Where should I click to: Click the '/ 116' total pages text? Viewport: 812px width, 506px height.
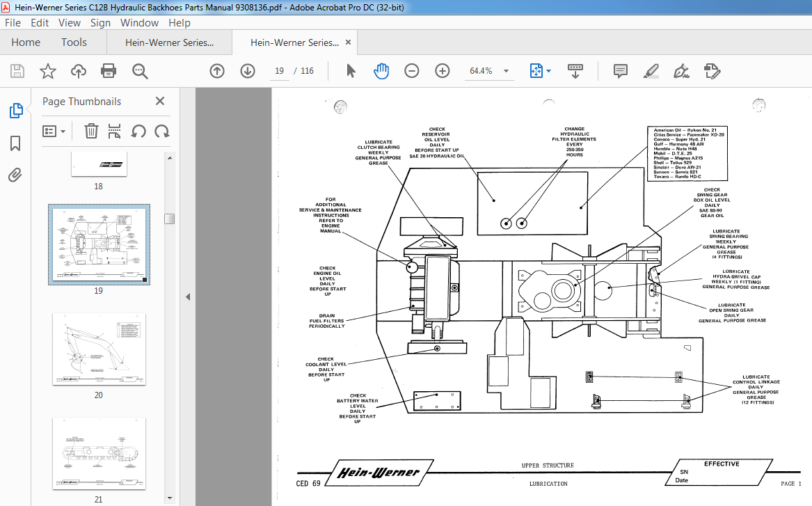[303, 71]
